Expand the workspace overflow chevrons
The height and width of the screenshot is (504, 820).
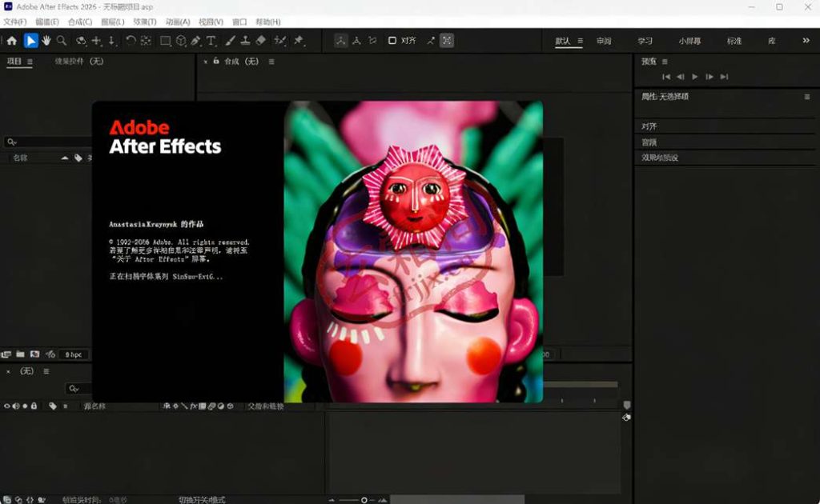(x=806, y=41)
